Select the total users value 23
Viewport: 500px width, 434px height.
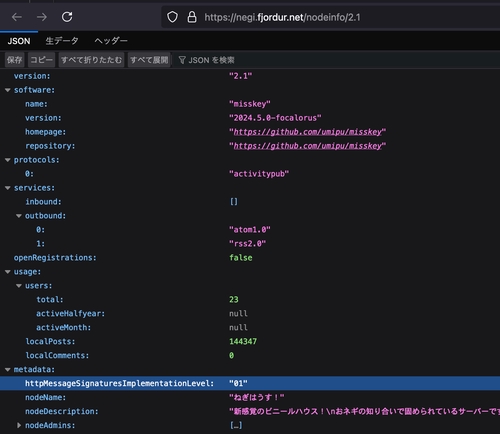[x=234, y=300]
